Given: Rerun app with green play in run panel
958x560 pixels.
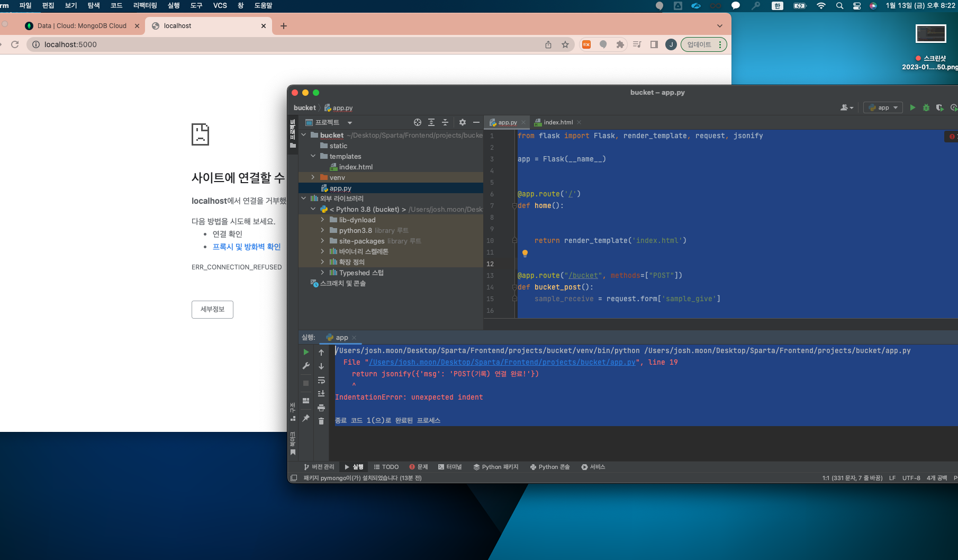Looking at the screenshot, I should [306, 352].
